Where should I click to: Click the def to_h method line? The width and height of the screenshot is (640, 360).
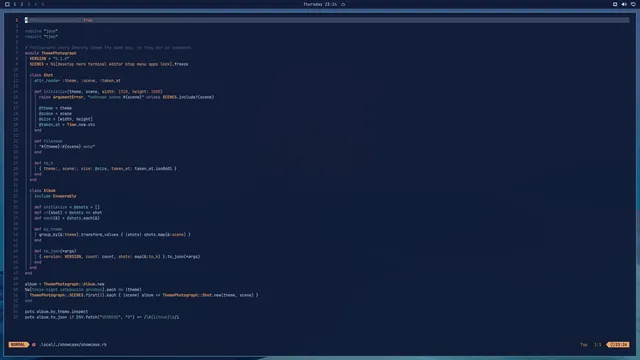pyautogui.click(x=44, y=163)
